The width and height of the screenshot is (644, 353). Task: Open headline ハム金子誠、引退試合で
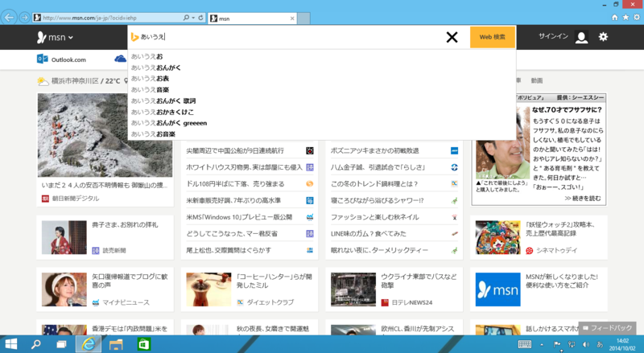point(378,167)
